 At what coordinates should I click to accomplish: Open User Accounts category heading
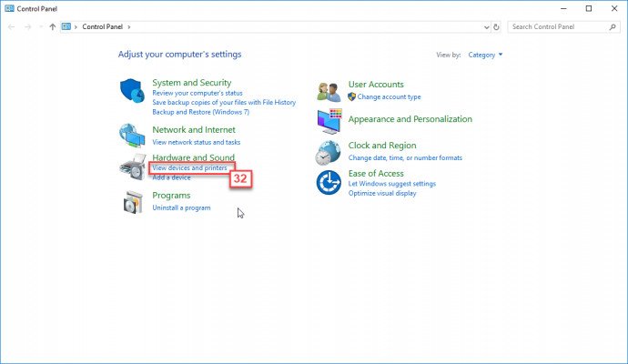[x=376, y=85]
